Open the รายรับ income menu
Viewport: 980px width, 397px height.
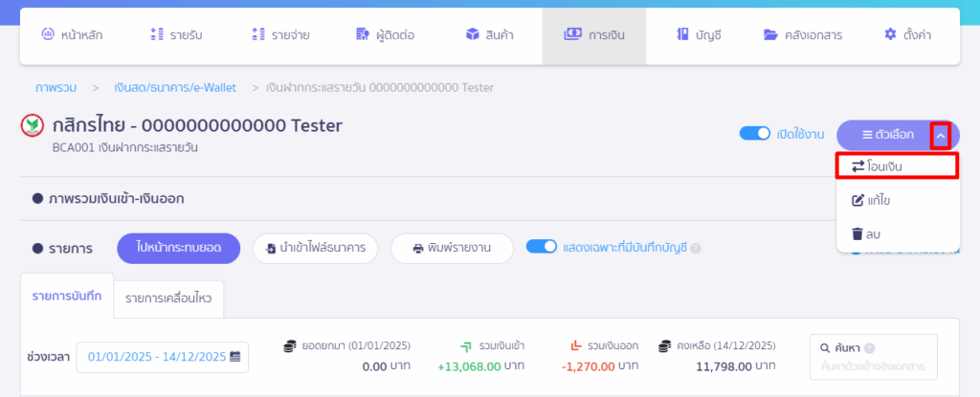coord(177,35)
